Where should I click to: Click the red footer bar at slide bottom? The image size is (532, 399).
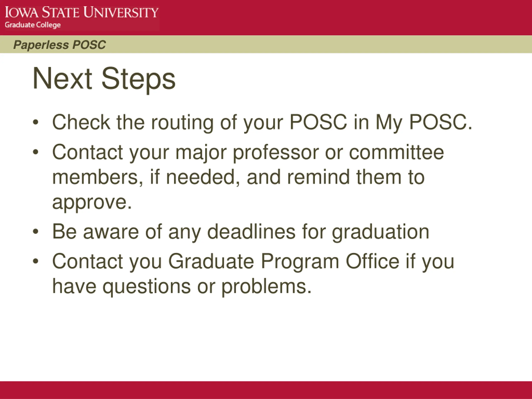coord(266,390)
